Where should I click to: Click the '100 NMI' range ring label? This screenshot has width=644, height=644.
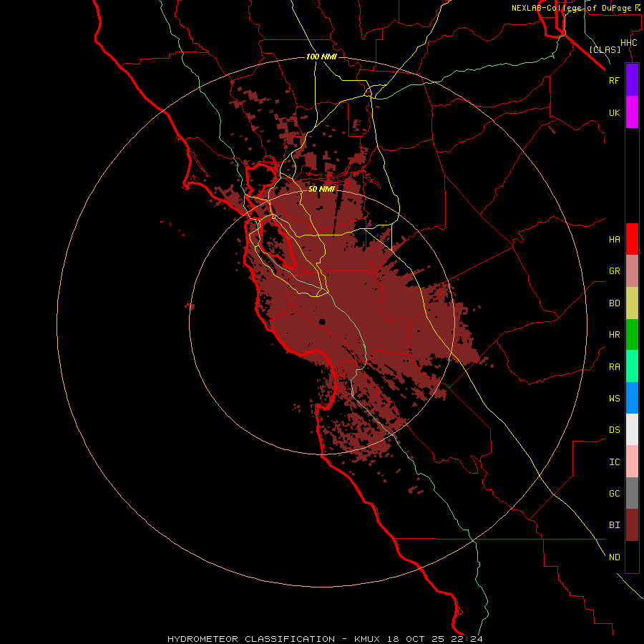pyautogui.click(x=321, y=57)
